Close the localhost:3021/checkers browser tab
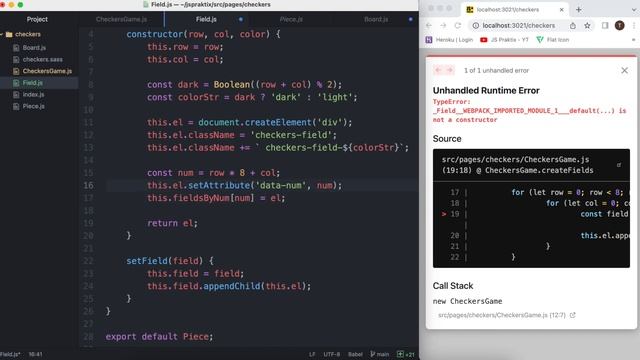 pos(562,9)
